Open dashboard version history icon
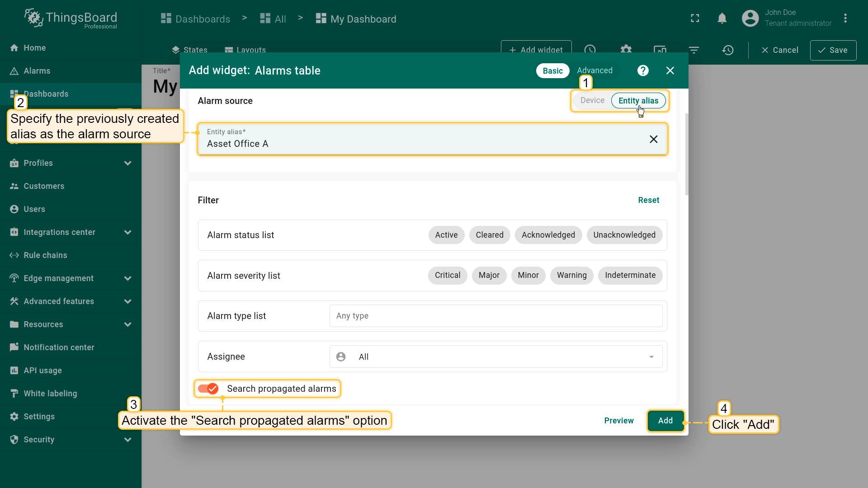This screenshot has height=488, width=868. 727,50
